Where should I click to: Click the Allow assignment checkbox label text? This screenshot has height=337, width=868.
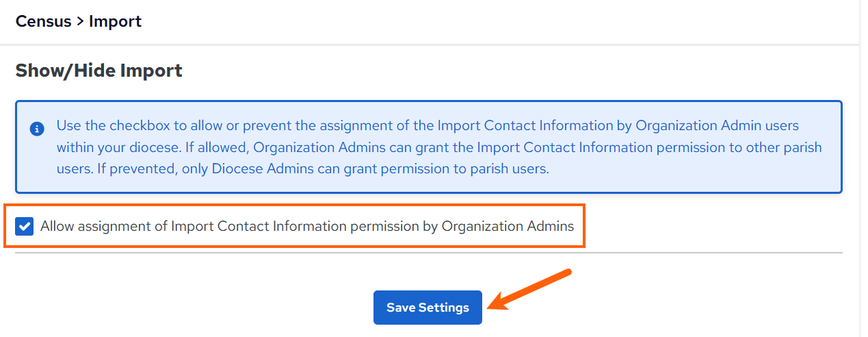point(307,226)
